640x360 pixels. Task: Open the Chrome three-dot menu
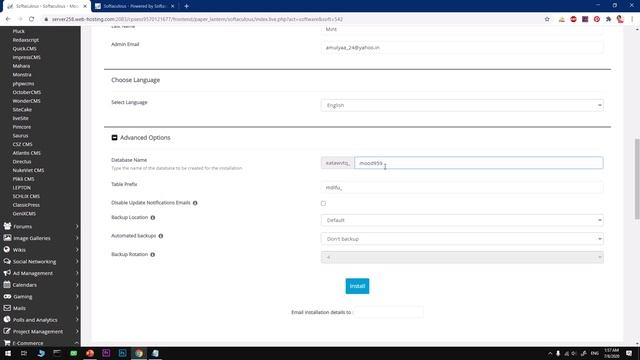[x=632, y=19]
